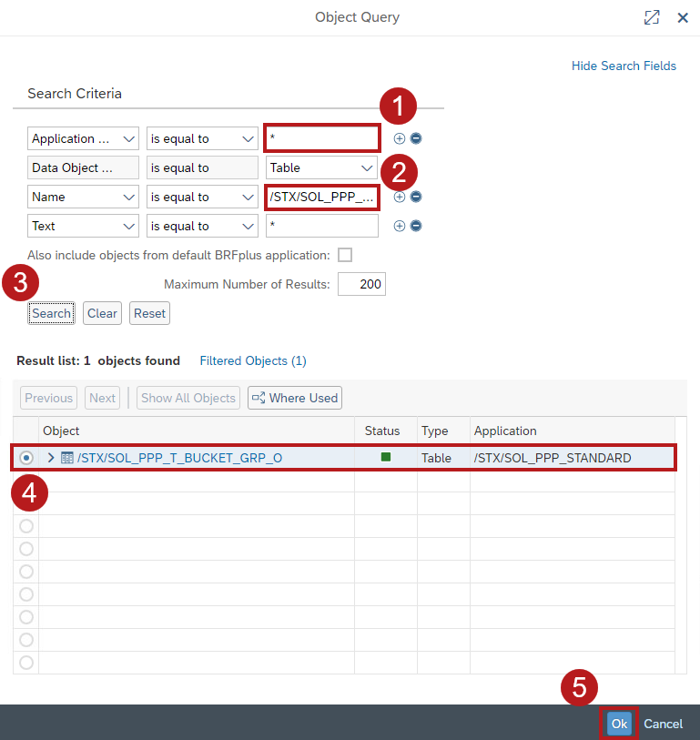Image resolution: width=700 pixels, height=740 pixels.
Task: Remove the Text search criterion row
Action: pos(416,226)
